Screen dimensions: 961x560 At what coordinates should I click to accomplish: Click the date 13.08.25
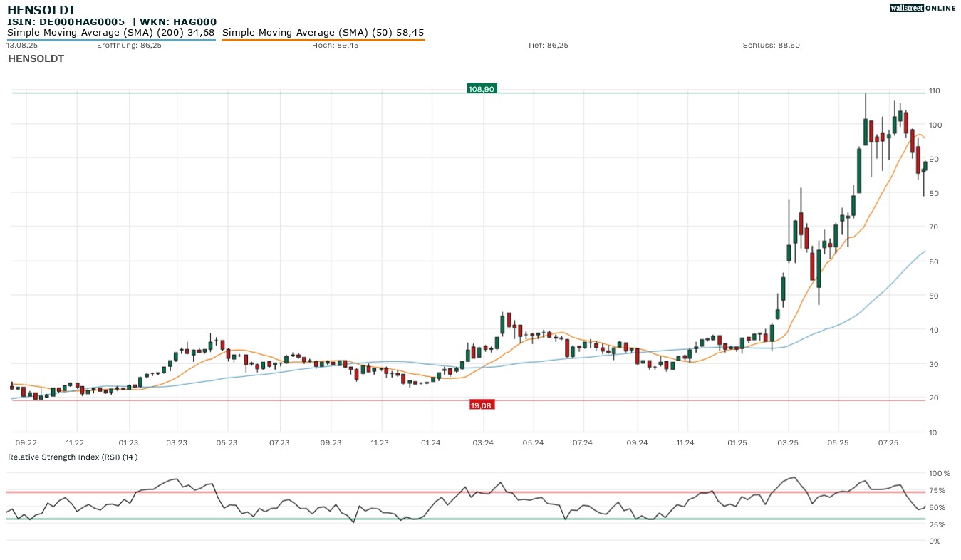21,46
